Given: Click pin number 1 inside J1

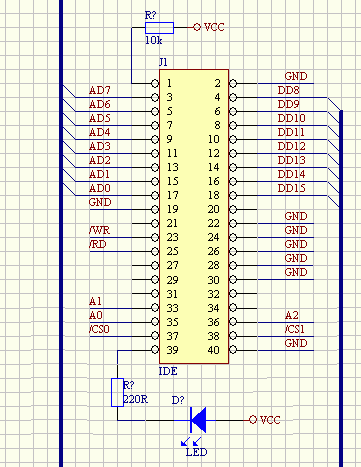Looking at the screenshot, I should click(x=169, y=83).
